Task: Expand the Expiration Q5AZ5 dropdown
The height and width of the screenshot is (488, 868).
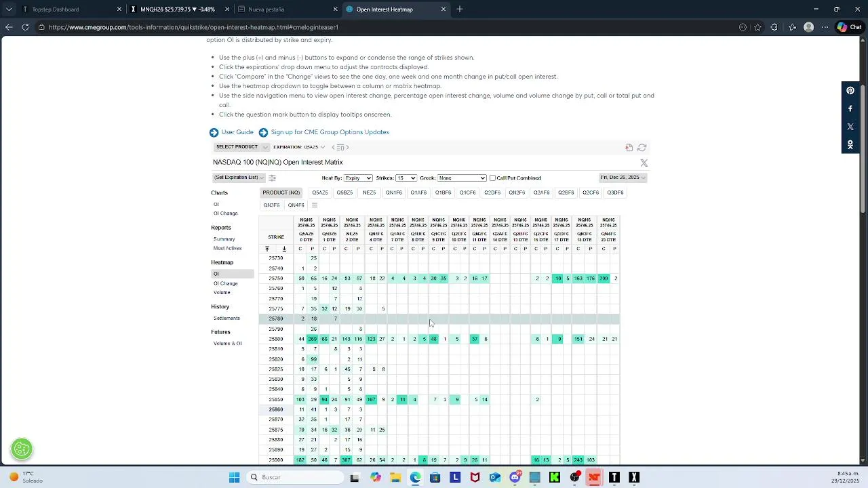Action: click(x=299, y=147)
